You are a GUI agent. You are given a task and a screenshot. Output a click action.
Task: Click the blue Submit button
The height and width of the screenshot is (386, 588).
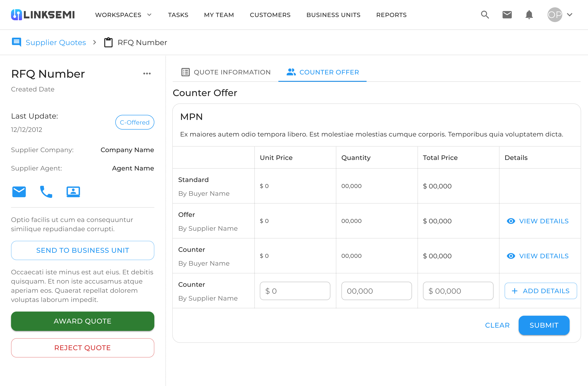544,325
